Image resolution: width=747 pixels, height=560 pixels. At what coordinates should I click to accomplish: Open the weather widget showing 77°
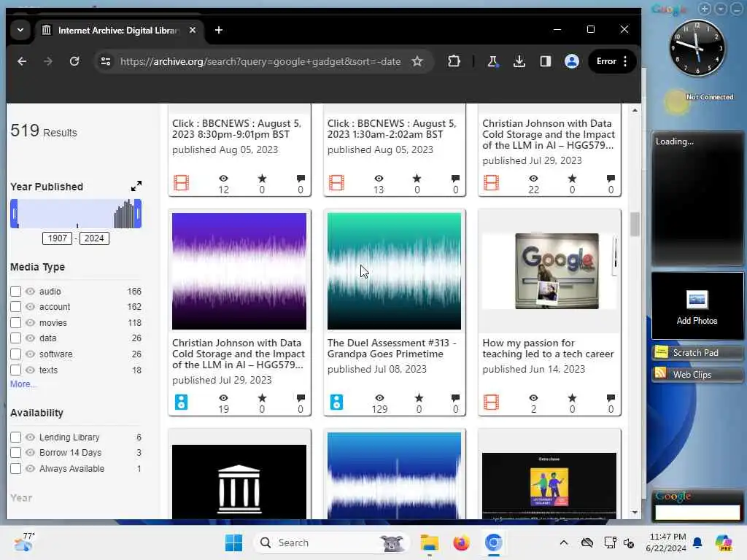pyautogui.click(x=24, y=542)
